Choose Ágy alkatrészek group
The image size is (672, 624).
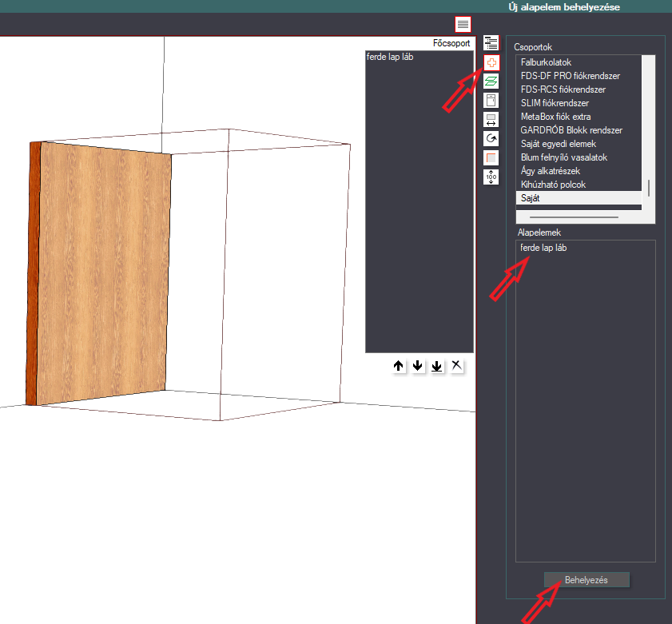click(x=579, y=171)
